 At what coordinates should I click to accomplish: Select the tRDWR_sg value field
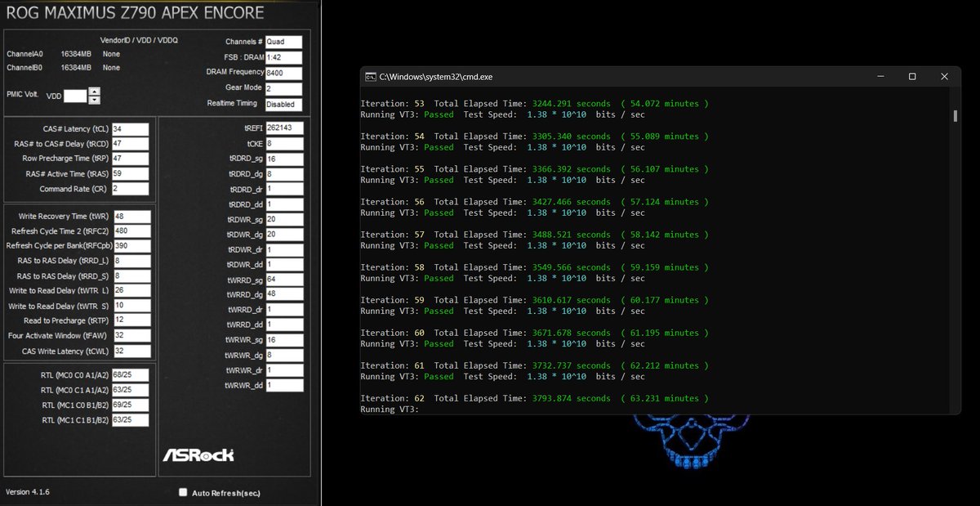(x=283, y=220)
